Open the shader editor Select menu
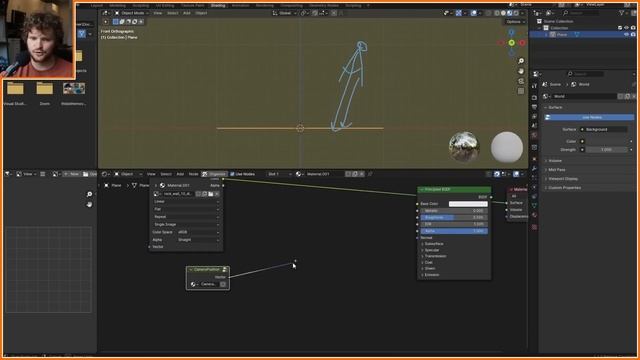 [166, 174]
